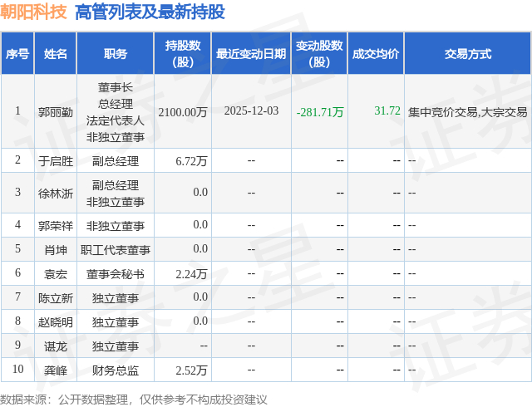Click the 姓名 column header

(x=56, y=54)
